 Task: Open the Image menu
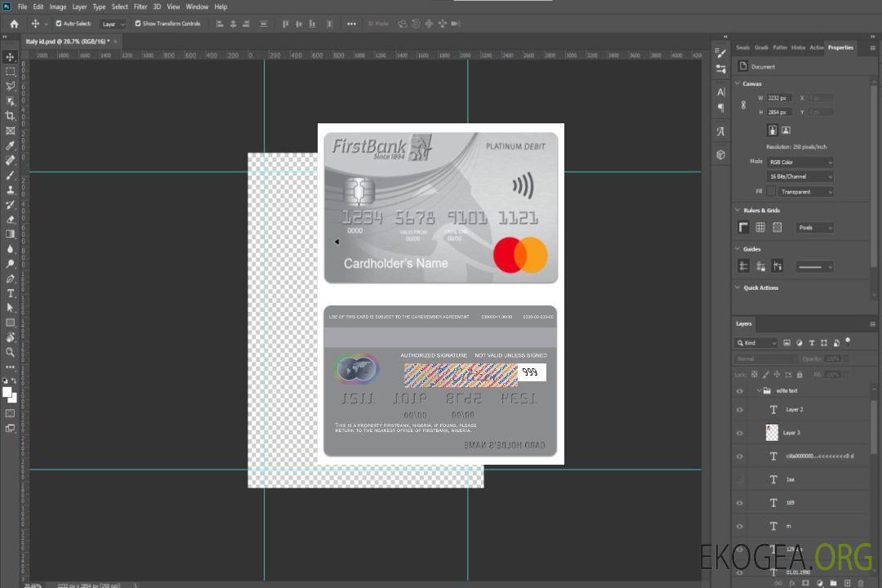[58, 7]
